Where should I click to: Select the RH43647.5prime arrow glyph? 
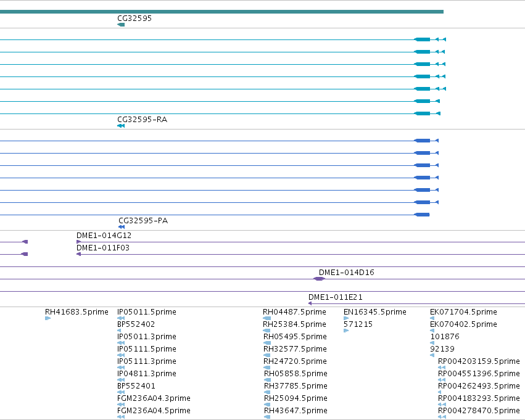click(267, 417)
